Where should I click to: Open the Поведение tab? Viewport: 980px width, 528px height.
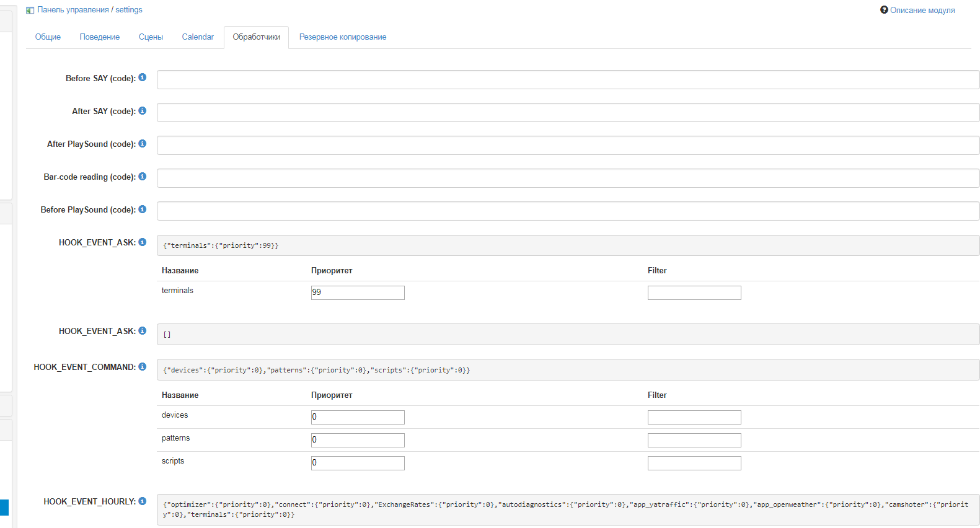coord(100,37)
